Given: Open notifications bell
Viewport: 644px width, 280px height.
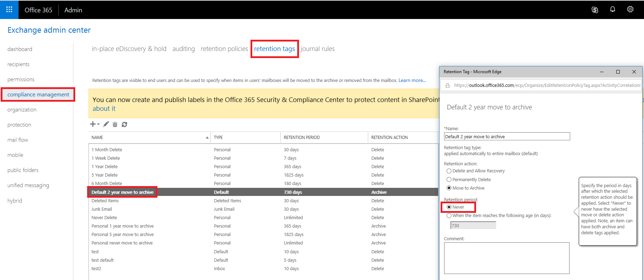Looking at the screenshot, I should pyautogui.click(x=612, y=9).
